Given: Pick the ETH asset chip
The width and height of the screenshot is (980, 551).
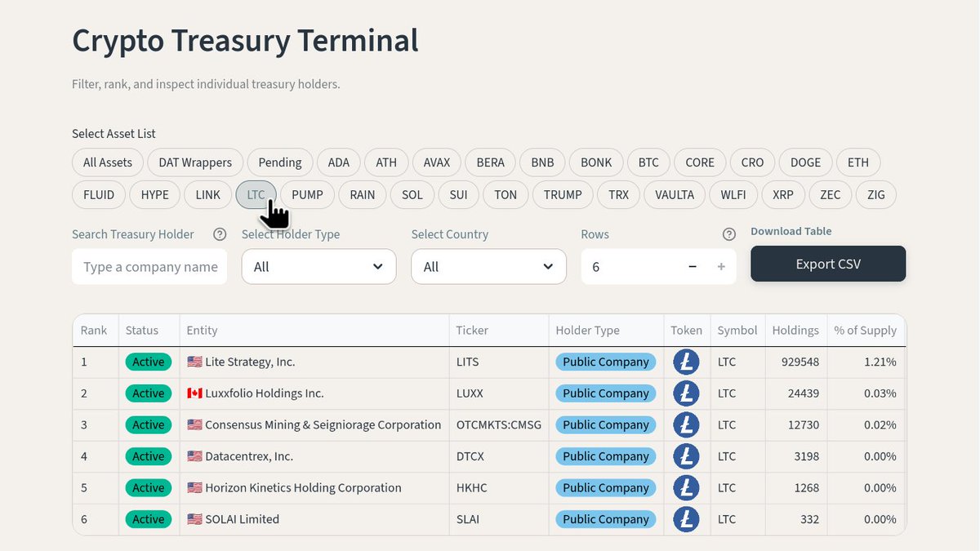Looking at the screenshot, I should [858, 162].
